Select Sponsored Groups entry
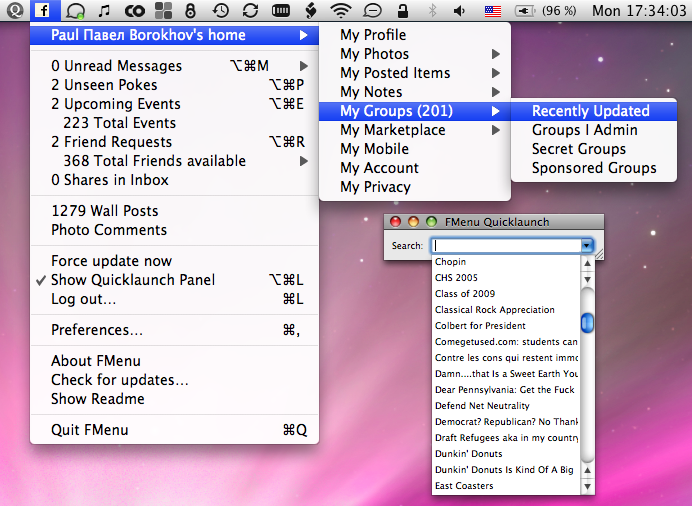The image size is (692, 506). [594, 168]
